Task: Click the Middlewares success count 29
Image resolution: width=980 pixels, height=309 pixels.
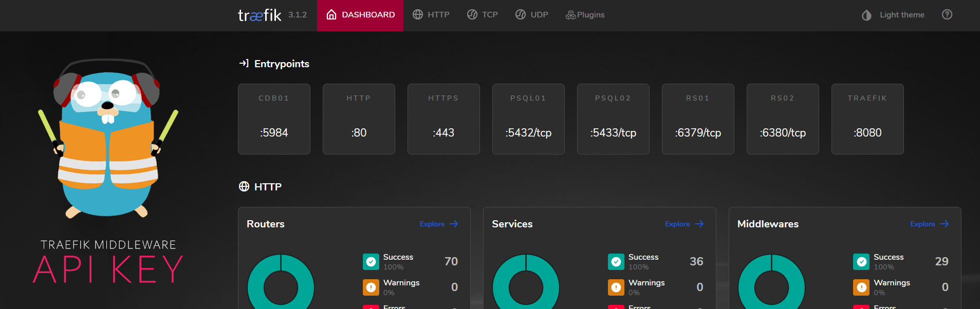Action: (941, 262)
